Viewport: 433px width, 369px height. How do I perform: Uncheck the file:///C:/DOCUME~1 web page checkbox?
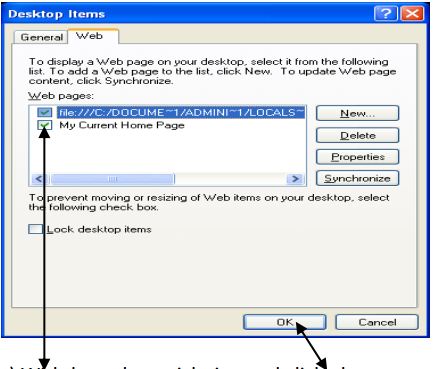pyautogui.click(x=45, y=113)
